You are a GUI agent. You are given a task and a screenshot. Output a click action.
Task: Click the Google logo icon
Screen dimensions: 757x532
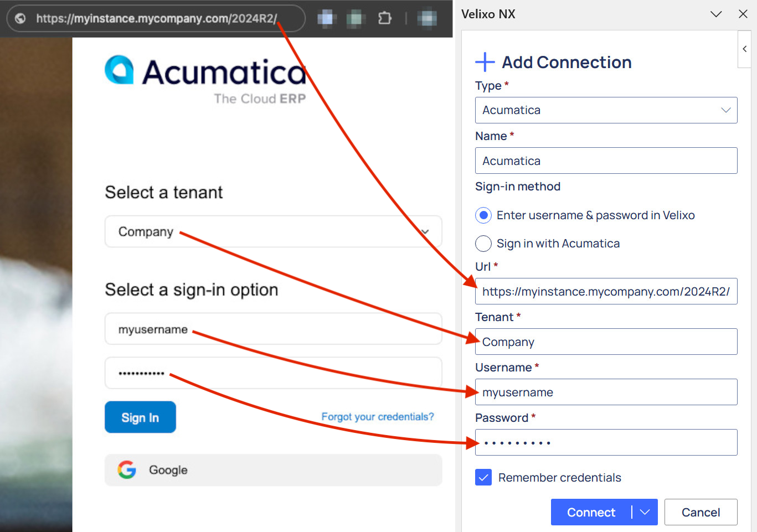[x=127, y=470]
